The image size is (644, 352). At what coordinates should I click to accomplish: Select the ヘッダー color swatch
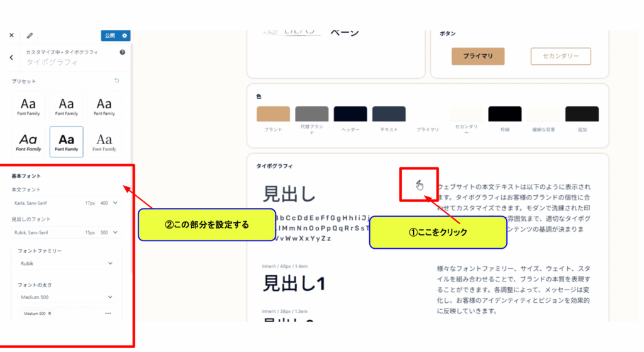[x=350, y=114]
